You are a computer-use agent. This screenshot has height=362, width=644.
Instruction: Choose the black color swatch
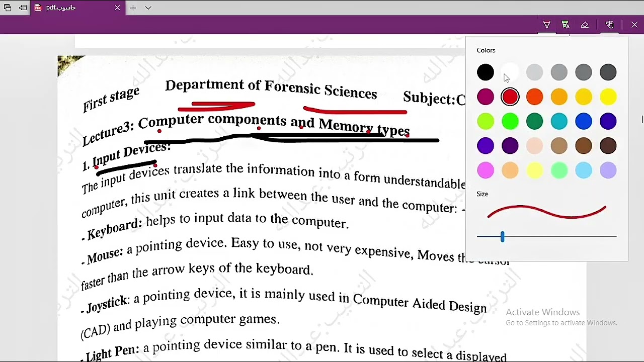pos(486,72)
